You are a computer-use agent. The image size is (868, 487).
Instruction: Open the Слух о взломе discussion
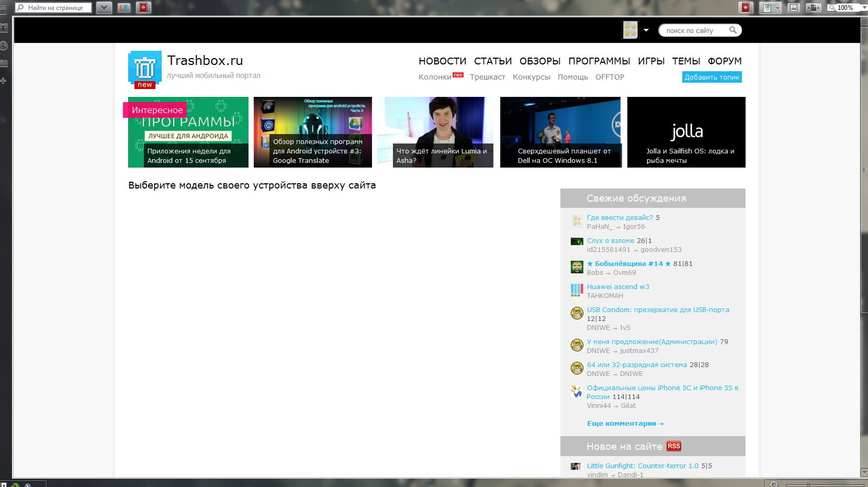610,241
